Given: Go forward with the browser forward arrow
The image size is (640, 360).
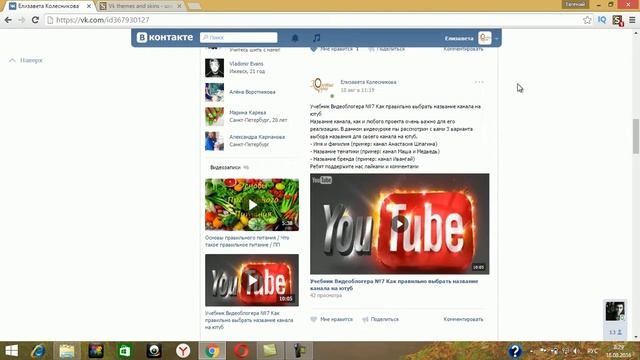Looking at the screenshot, I should click(22, 20).
